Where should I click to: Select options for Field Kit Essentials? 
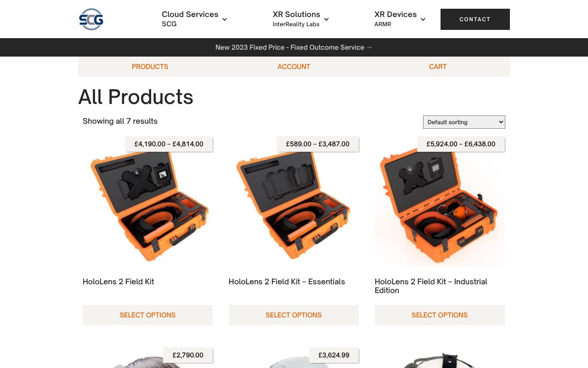tap(294, 315)
